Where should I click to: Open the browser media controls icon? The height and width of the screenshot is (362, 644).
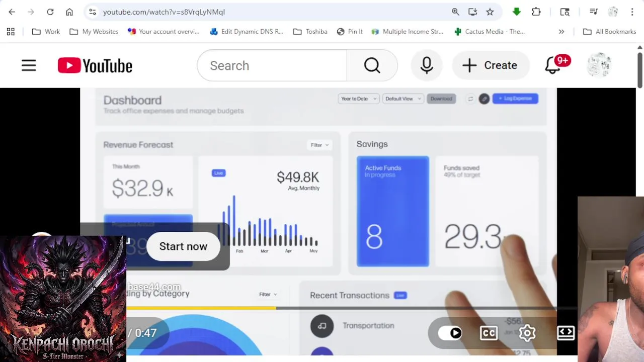(x=594, y=12)
